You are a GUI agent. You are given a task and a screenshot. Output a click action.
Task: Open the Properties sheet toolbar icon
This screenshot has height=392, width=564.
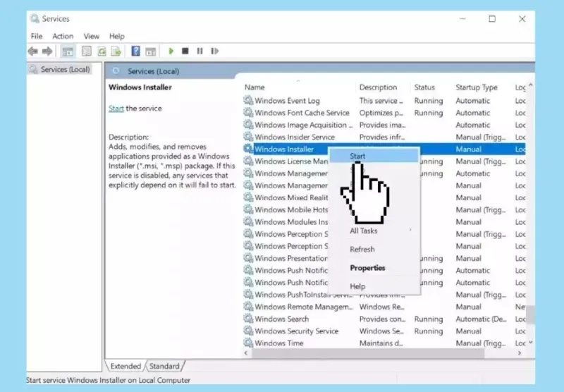pos(86,51)
